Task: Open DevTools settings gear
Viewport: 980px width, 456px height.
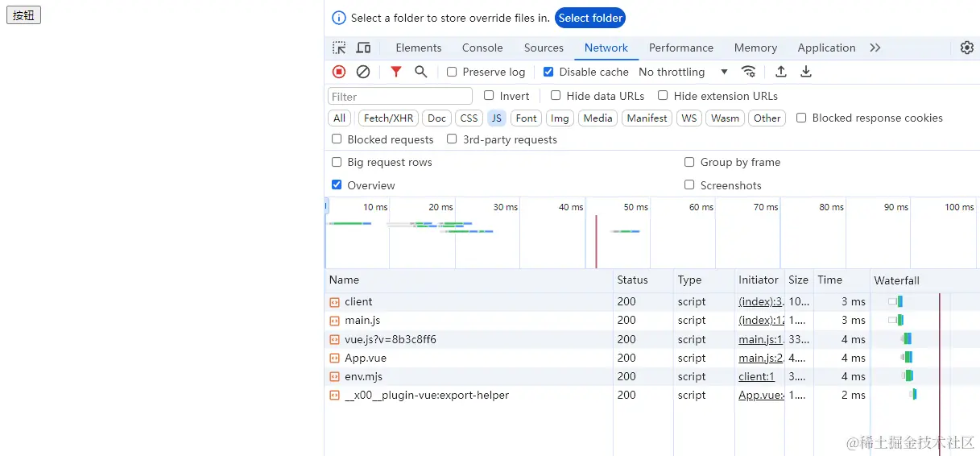Action: (967, 48)
